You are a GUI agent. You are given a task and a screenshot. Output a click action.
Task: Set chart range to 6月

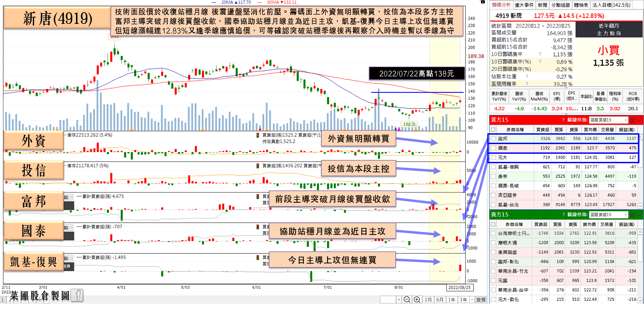pos(440,299)
